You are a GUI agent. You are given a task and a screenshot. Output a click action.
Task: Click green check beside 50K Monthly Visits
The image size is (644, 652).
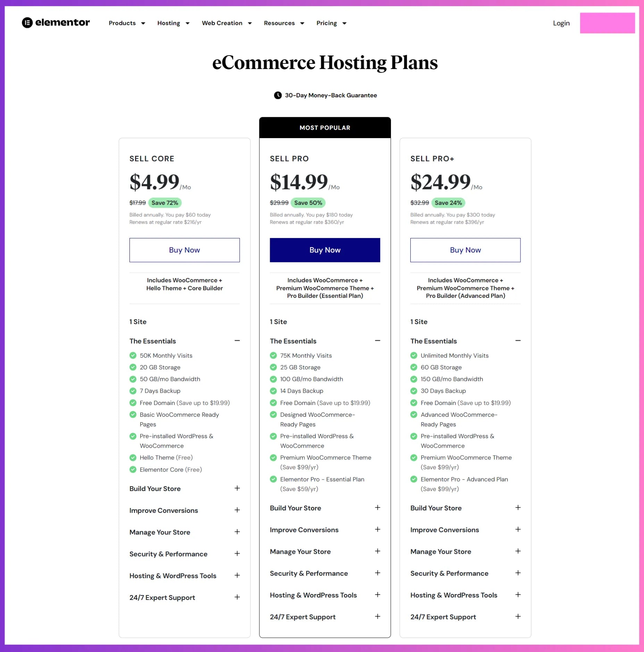pos(133,355)
